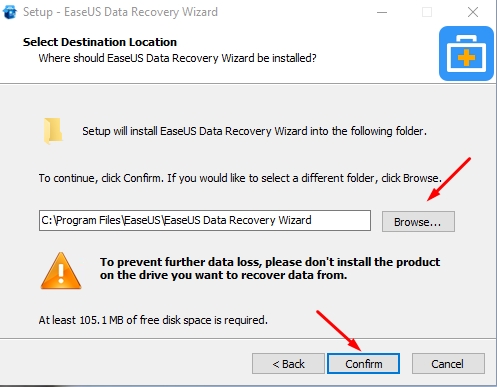
Task: Click the greyed-out maximize button
Action: (x=427, y=12)
